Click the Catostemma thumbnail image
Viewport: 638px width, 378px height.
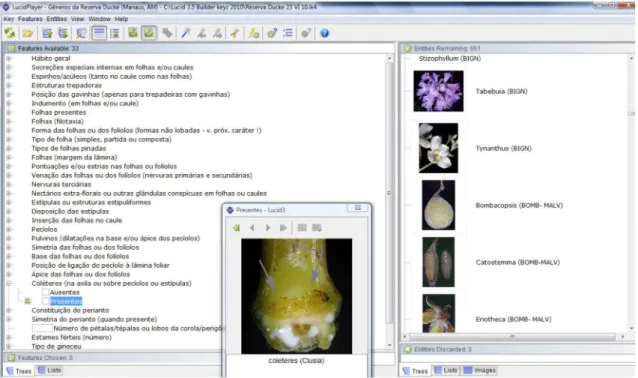438,262
